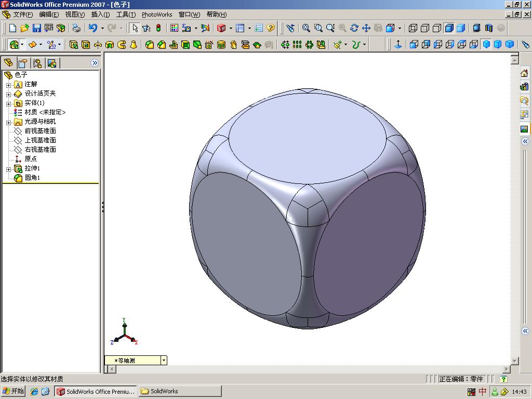Image resolution: width=532 pixels, height=399 pixels.
Task: Open the 工具(T) menu
Action: point(126,14)
